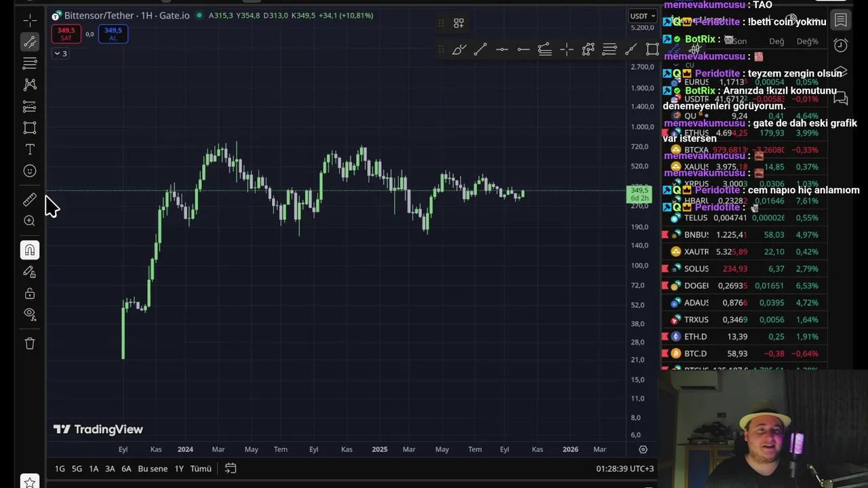This screenshot has width=868, height=488.
Task: Open chart settings gear on time axis
Action: pyautogui.click(x=643, y=449)
